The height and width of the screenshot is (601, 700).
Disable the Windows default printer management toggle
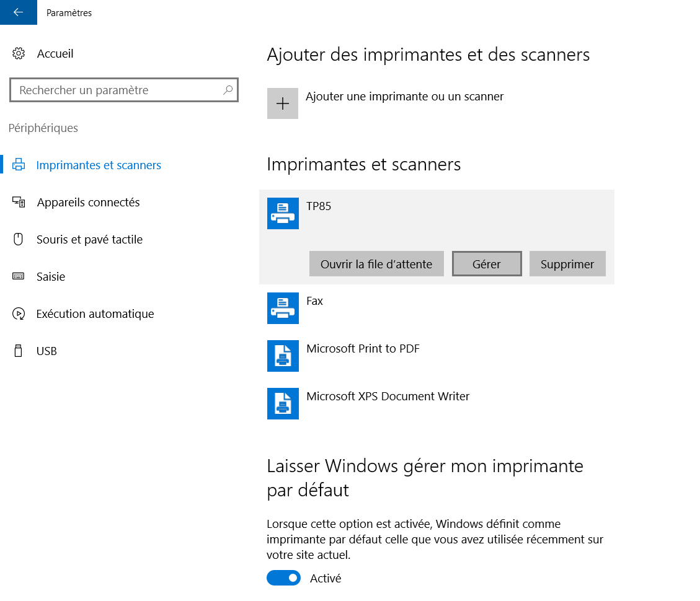pyautogui.click(x=283, y=578)
